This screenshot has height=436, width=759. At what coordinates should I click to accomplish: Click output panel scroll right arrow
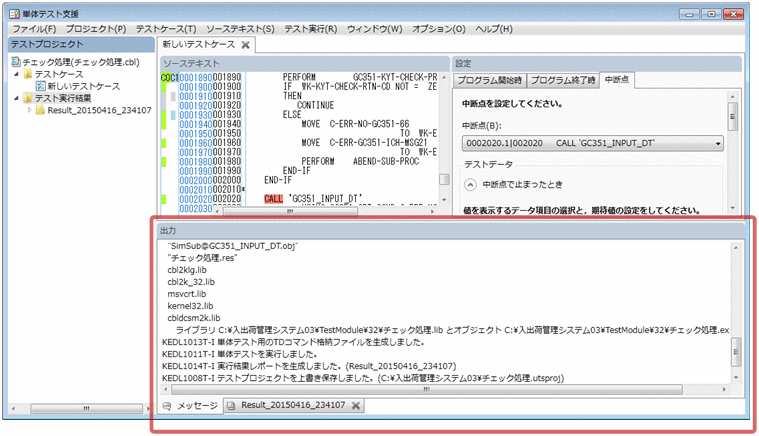coord(724,389)
